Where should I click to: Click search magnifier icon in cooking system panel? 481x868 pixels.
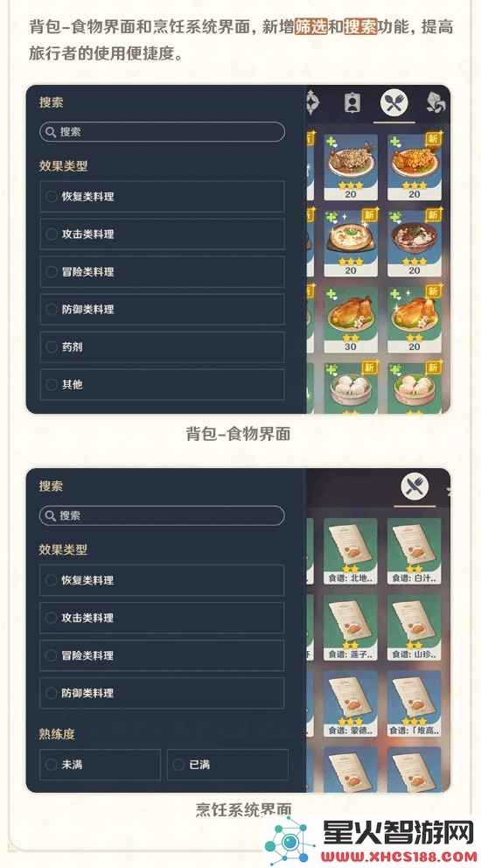click(x=51, y=516)
